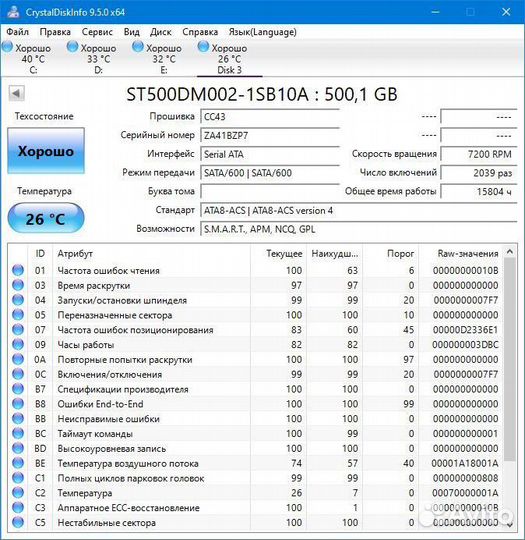This screenshot has height=540, width=525.
Task: Click the Стандарт field ATA8-ACS
Action: 359,210
